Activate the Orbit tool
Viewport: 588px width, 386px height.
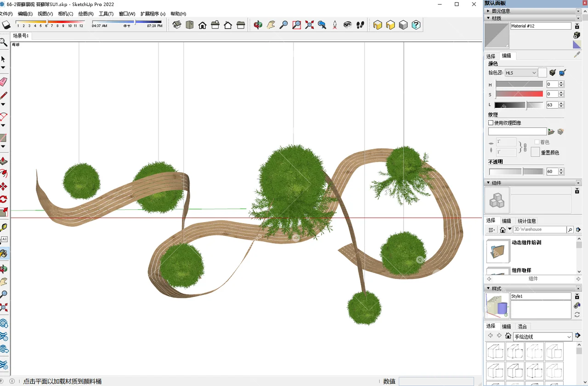[x=258, y=25]
